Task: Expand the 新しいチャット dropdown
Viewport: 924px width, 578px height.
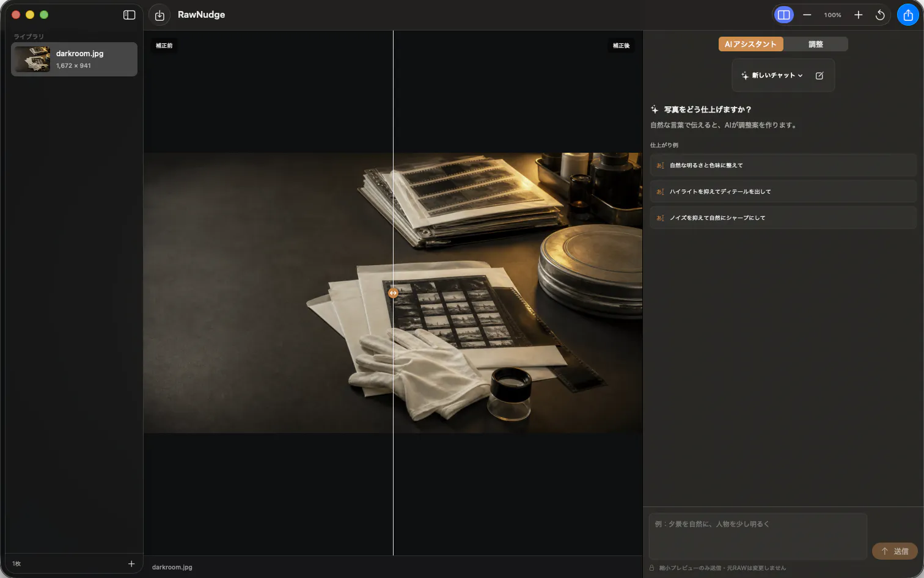Action: (x=772, y=75)
